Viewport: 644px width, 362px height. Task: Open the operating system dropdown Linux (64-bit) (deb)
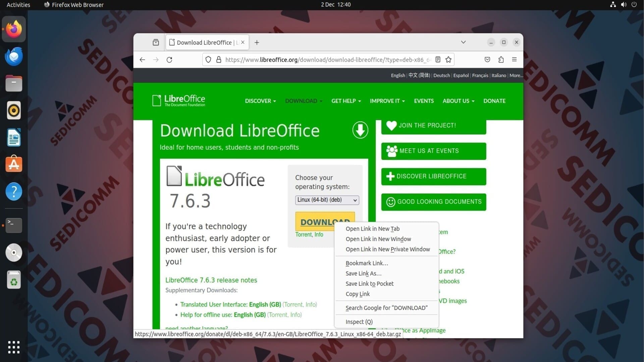(327, 200)
